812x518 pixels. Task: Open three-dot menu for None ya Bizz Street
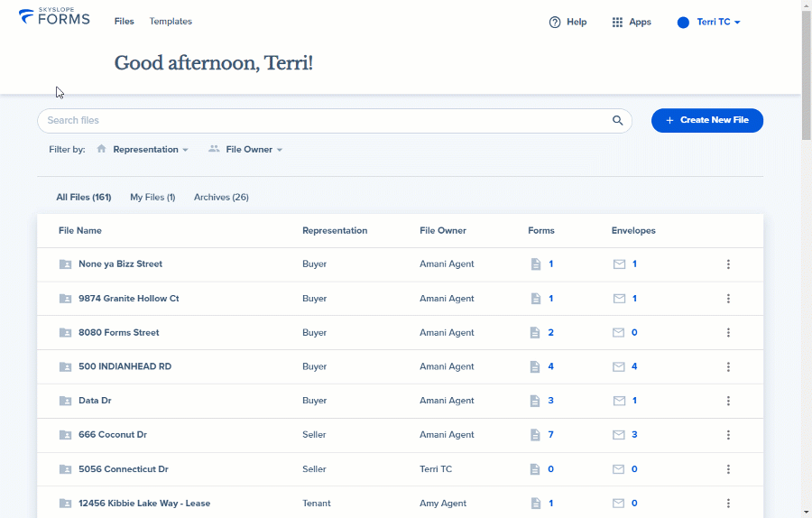728,264
